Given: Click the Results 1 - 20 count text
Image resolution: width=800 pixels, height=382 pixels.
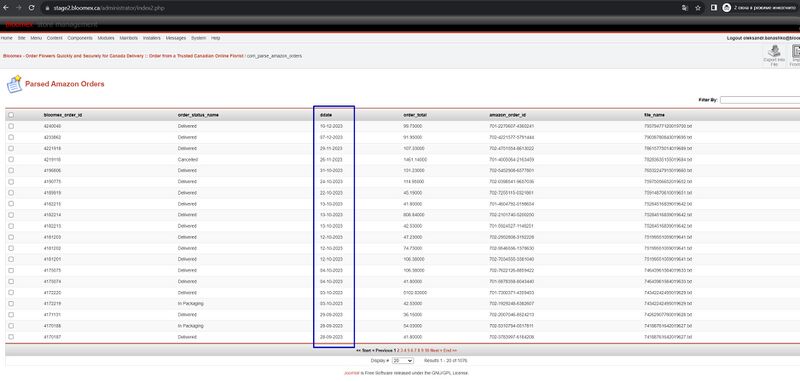Looking at the screenshot, I should click(x=445, y=361).
